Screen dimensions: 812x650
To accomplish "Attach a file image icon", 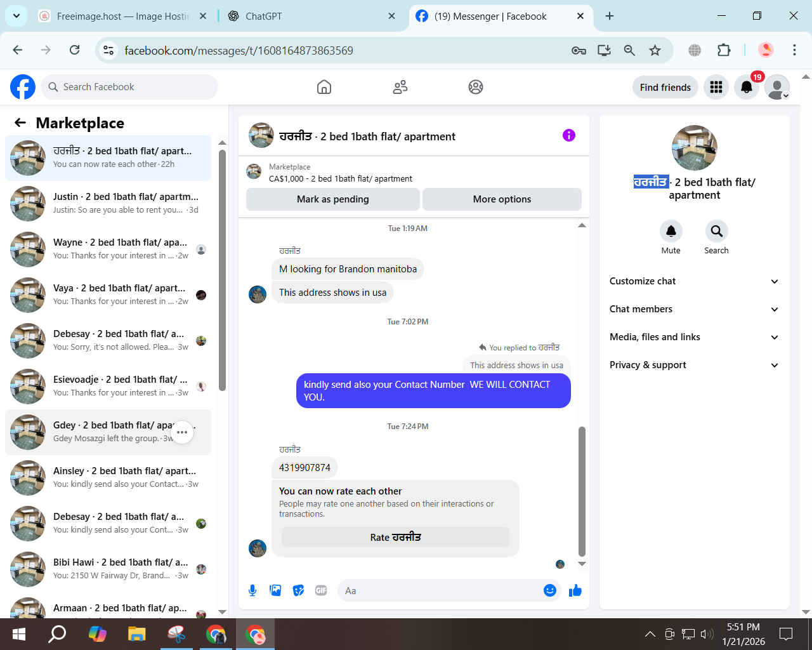I will [x=275, y=590].
